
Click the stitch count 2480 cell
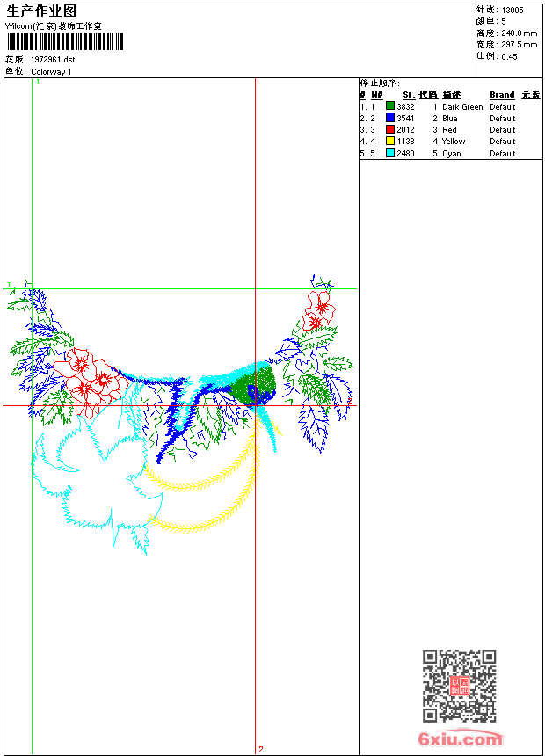405,153
